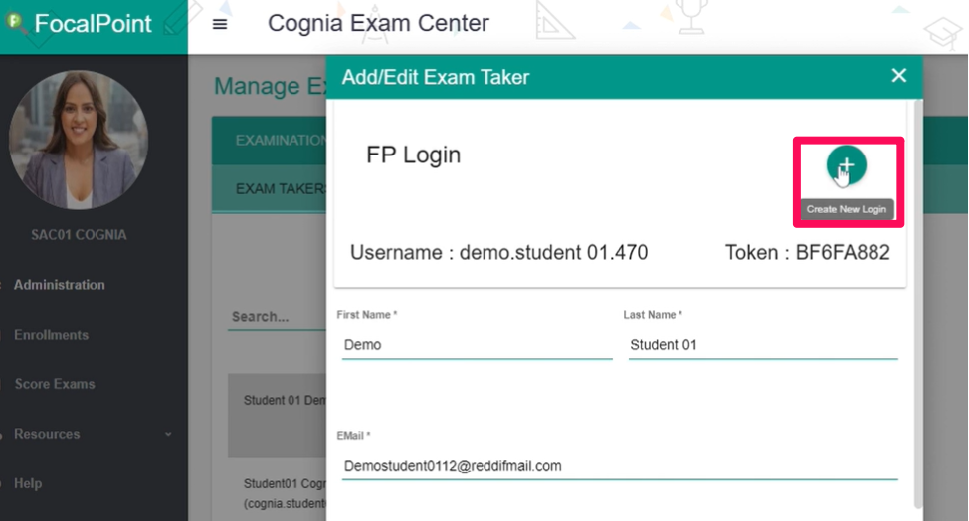The height and width of the screenshot is (521, 969).
Task: Go to Enrollments in the sidebar
Action: click(x=51, y=335)
